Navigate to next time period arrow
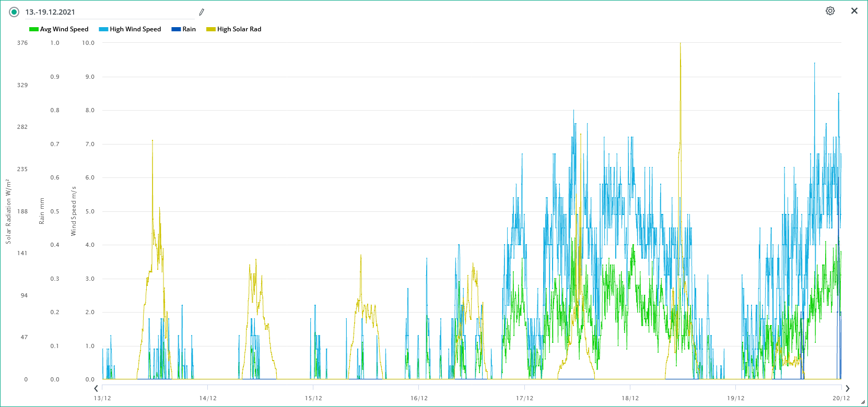This screenshot has width=868, height=407. (847, 388)
